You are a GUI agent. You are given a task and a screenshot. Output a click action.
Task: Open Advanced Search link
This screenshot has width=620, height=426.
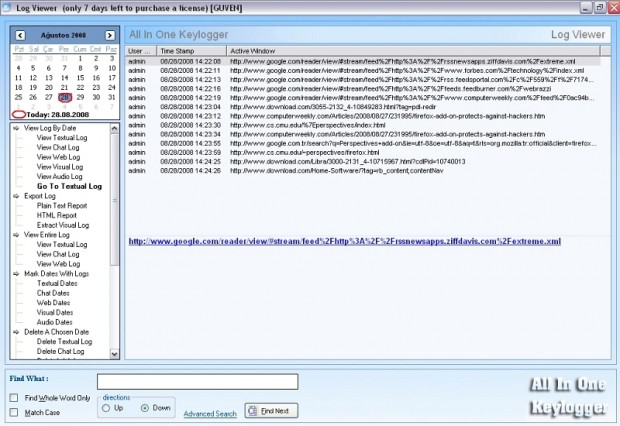[210, 414]
